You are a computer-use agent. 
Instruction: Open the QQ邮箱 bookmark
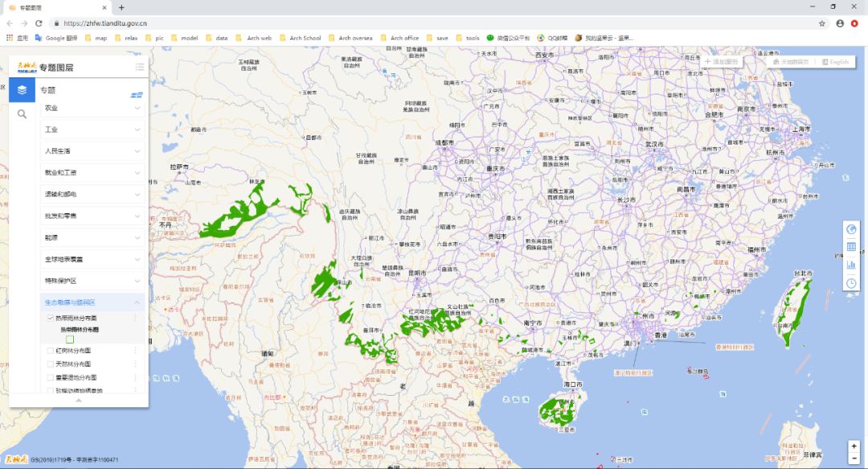coord(552,39)
